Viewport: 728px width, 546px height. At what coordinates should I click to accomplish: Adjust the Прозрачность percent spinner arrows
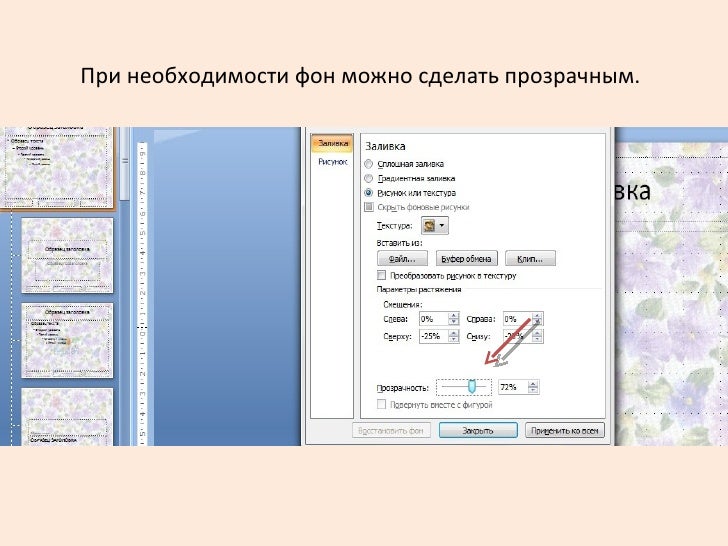point(533,387)
